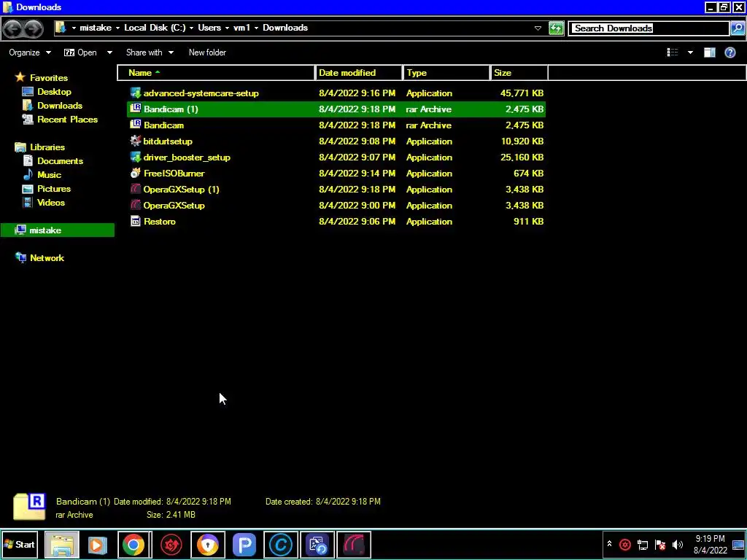Expand the arrow after Local Disk (C:)
Screen dimensions: 747x560
pos(192,28)
